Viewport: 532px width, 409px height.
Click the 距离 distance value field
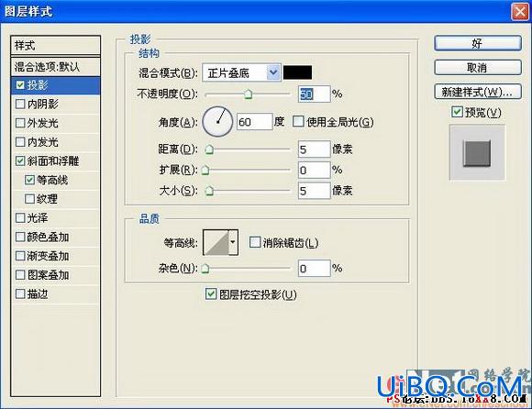[x=314, y=149]
